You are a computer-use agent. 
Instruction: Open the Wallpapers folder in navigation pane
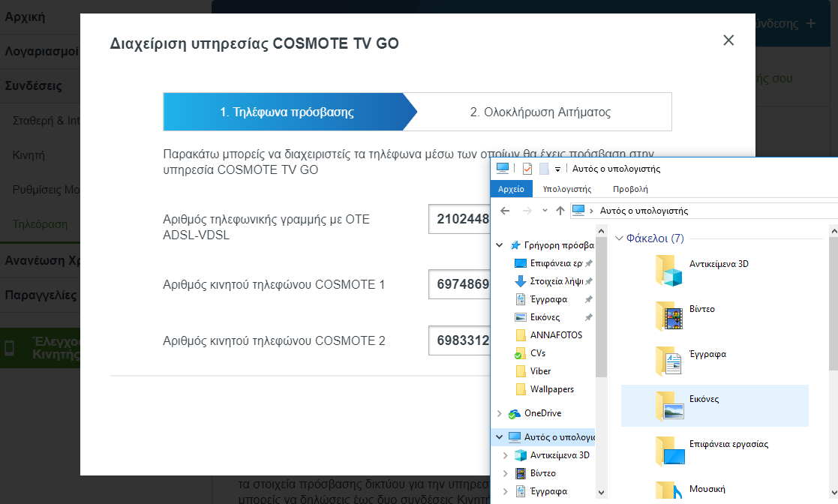coord(551,389)
